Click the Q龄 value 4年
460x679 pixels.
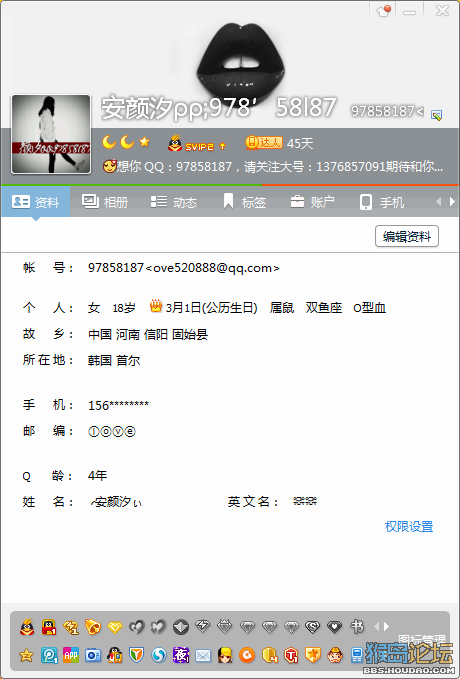pyautogui.click(x=97, y=475)
